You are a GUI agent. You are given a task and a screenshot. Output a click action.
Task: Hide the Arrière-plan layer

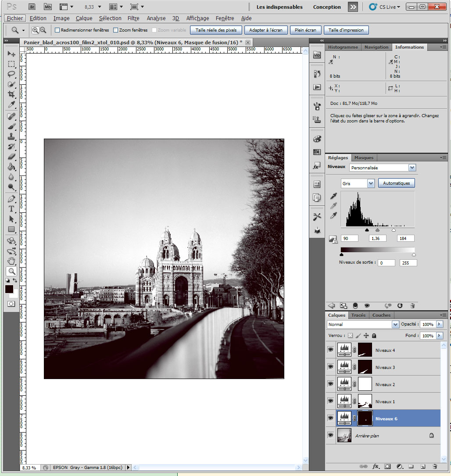(x=330, y=435)
